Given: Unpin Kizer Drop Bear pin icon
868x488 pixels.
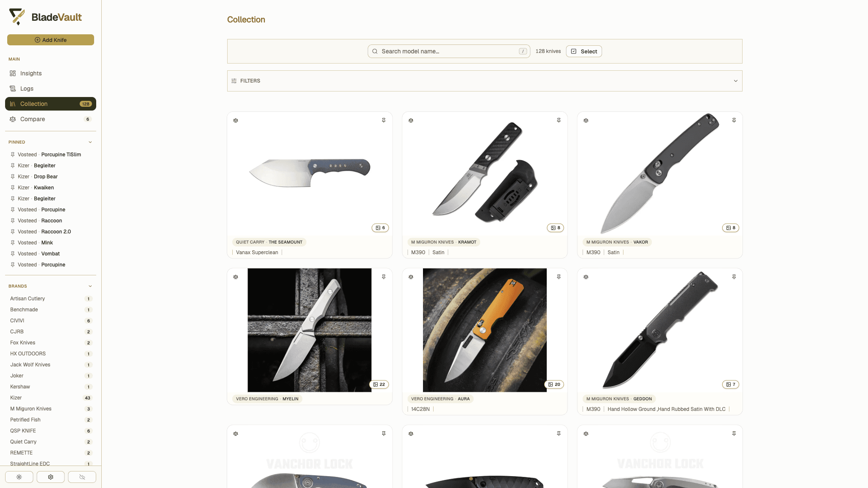Looking at the screenshot, I should (13, 177).
